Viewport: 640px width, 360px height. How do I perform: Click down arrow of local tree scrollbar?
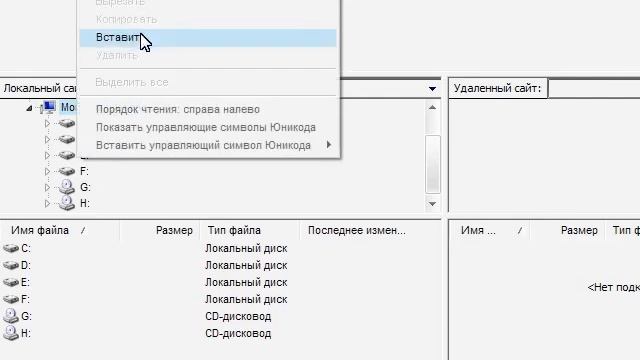(432, 204)
